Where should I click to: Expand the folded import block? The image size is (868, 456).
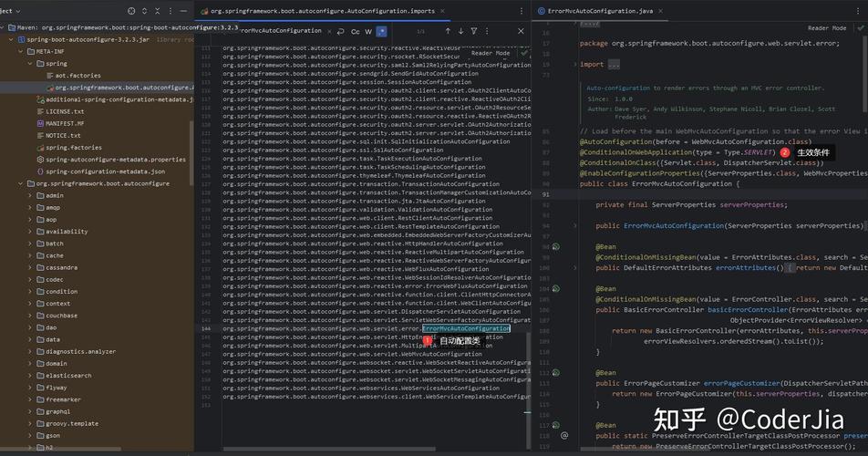(614, 65)
